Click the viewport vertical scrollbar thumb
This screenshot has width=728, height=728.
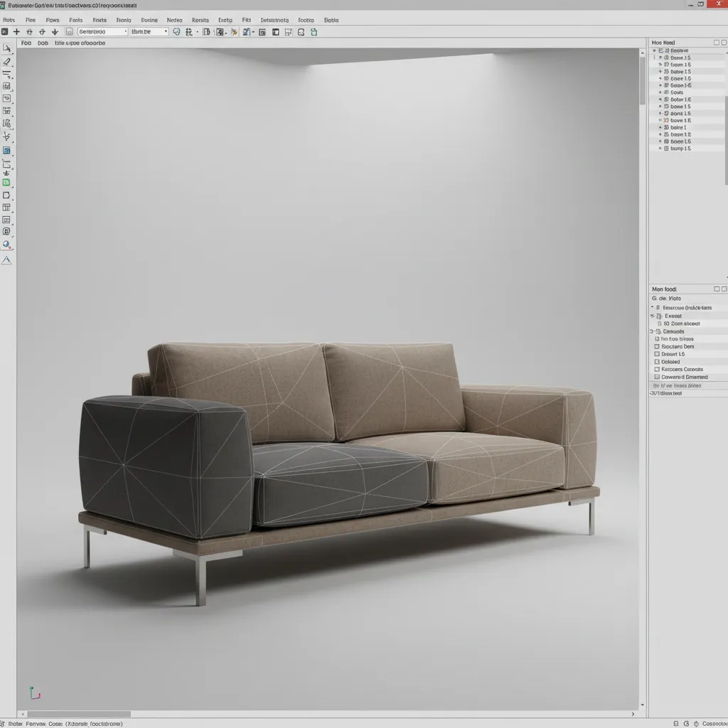[642, 81]
